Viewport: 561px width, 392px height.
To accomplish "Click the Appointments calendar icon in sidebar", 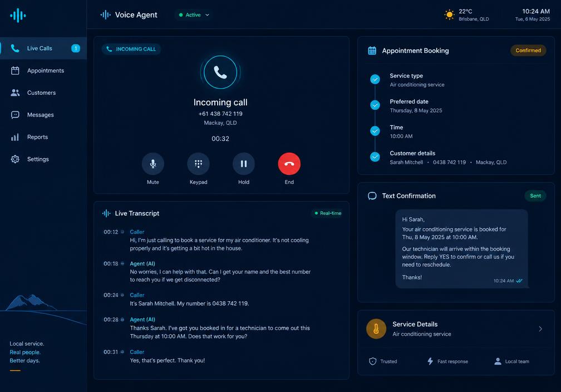I will (x=15, y=71).
